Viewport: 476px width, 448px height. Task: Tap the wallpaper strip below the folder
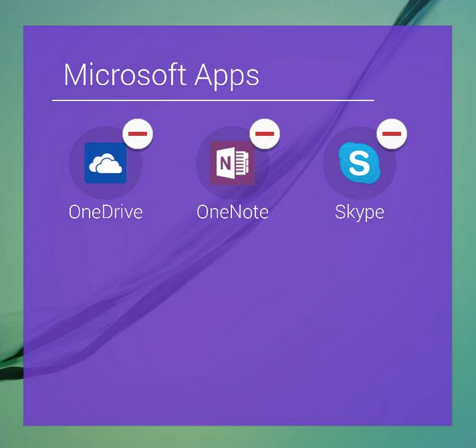(237, 437)
